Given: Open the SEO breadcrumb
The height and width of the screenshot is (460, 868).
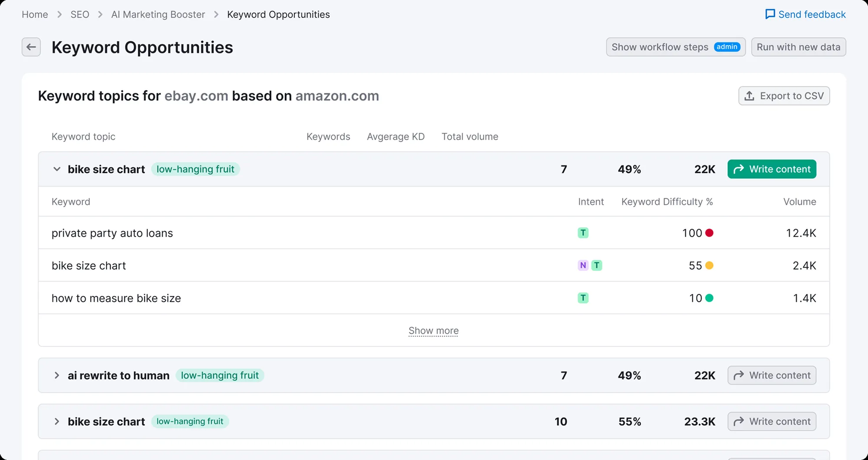Looking at the screenshot, I should pyautogui.click(x=80, y=14).
